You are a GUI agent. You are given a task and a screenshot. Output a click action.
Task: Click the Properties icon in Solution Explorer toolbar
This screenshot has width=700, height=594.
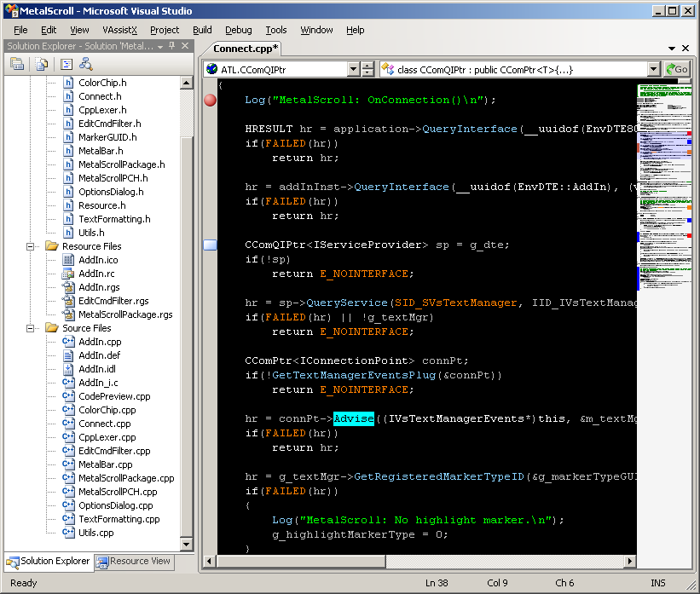[x=17, y=65]
